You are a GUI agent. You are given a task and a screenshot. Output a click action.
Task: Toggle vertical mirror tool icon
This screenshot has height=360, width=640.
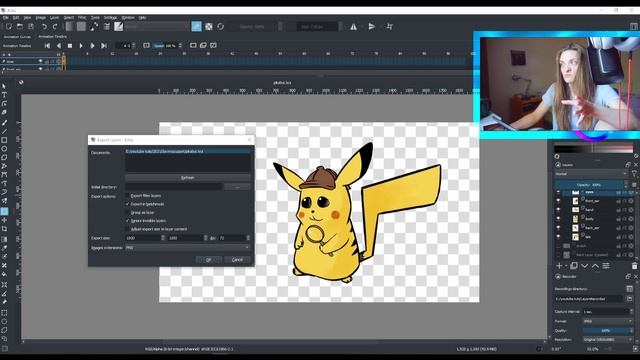(x=371, y=27)
